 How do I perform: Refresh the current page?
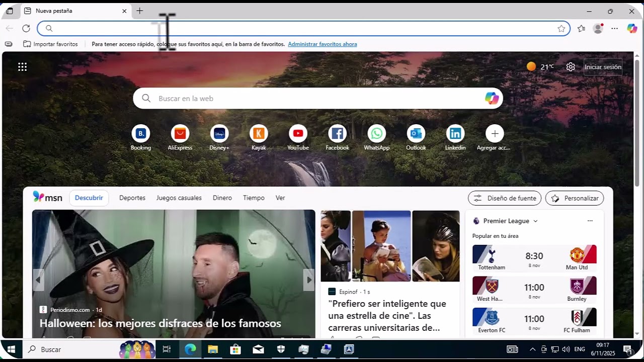tap(26, 29)
